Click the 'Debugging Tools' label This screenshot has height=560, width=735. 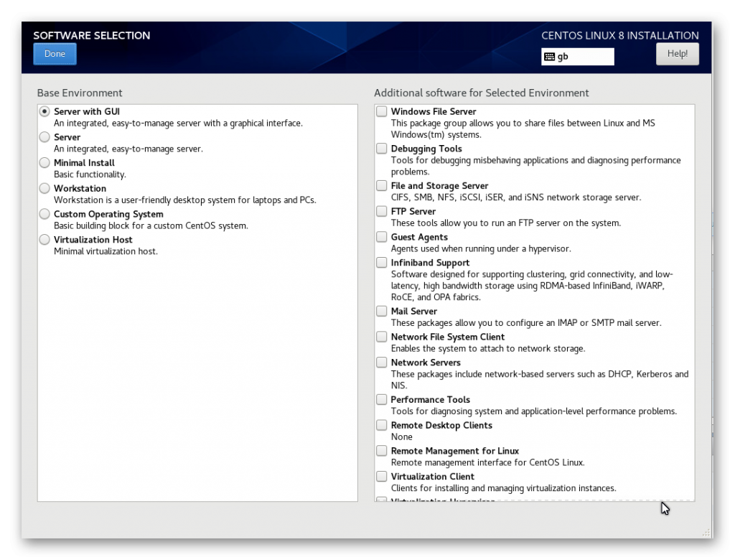(x=426, y=149)
